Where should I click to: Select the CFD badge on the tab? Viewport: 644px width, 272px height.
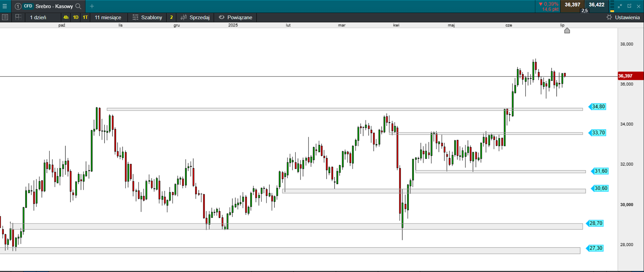pos(28,6)
